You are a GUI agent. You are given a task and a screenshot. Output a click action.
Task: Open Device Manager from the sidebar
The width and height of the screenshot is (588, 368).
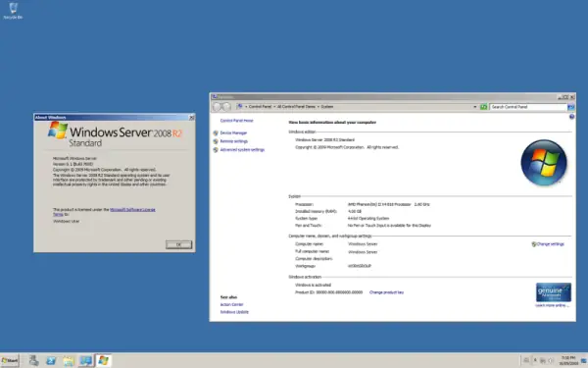point(233,132)
